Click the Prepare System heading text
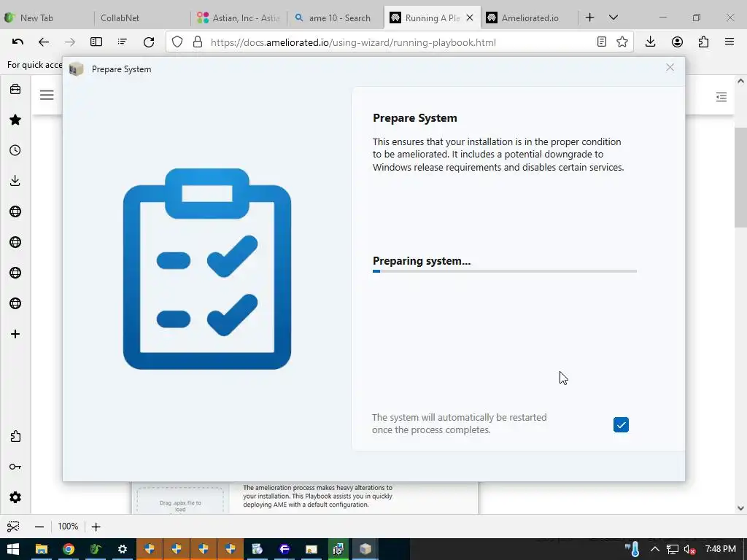This screenshot has width=747, height=560. click(x=414, y=118)
